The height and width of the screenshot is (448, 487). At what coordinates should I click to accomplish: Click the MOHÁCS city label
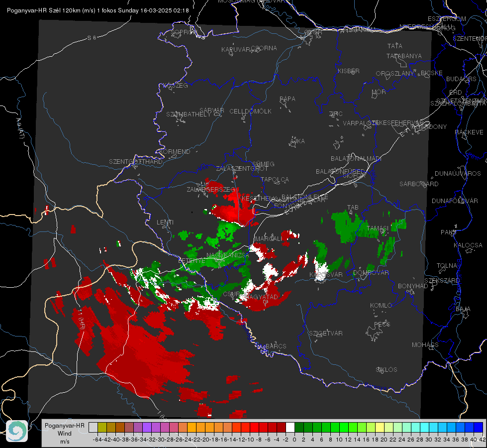(425, 345)
